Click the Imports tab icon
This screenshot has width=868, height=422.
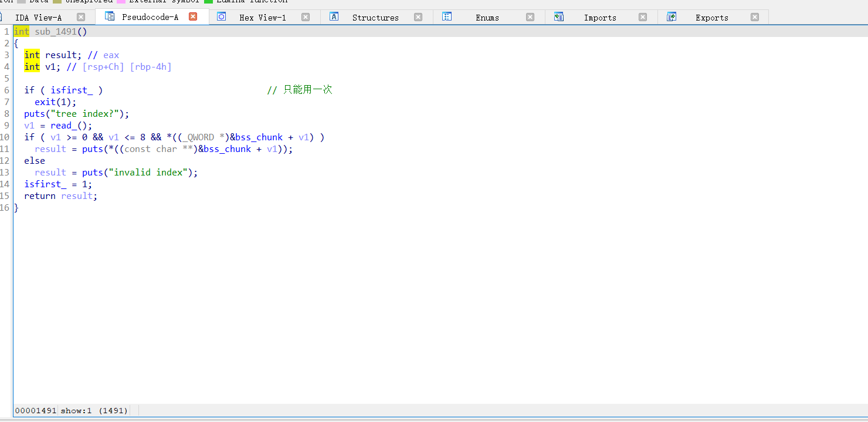(x=559, y=16)
